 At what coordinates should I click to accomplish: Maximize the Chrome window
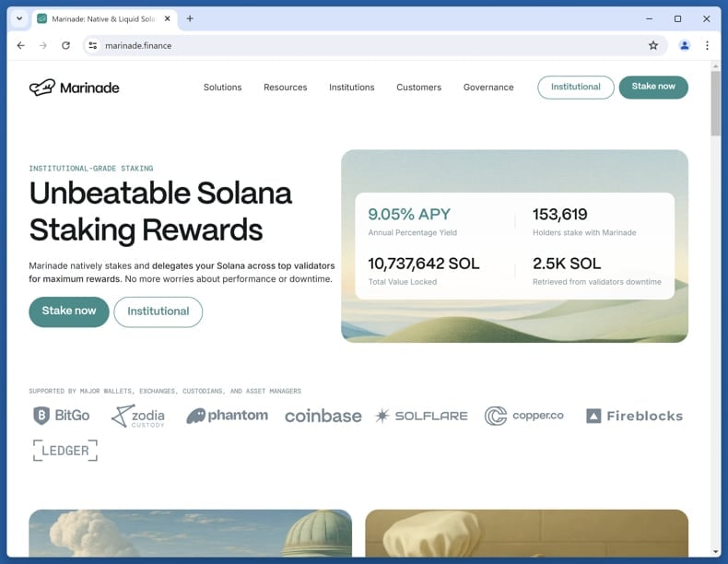point(678,18)
